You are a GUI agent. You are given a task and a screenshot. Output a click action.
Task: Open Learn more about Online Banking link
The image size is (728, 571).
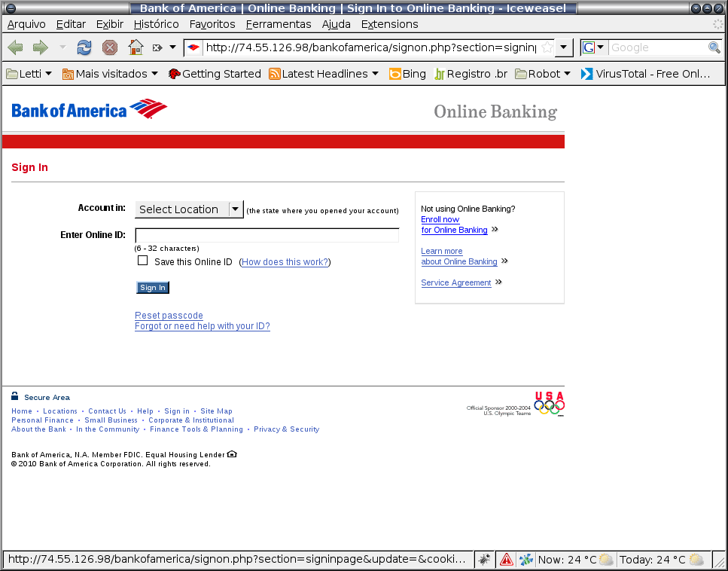459,256
